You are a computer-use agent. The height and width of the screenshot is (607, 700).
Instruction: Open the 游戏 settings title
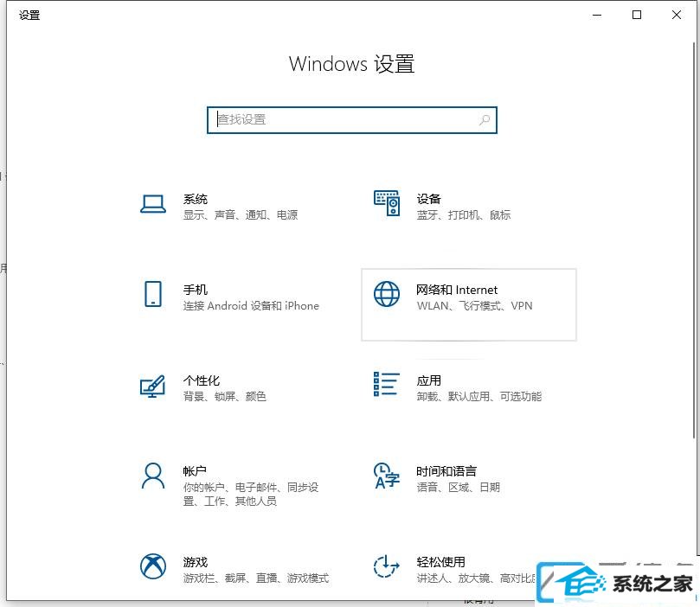(196, 562)
